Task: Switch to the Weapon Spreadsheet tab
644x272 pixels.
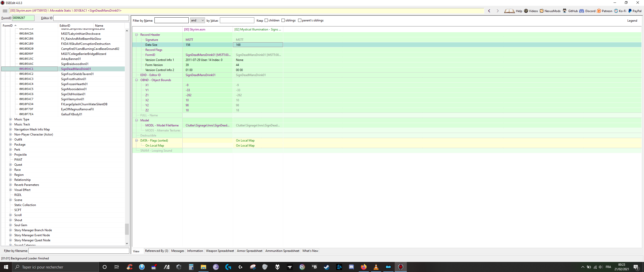Action: 220,251
